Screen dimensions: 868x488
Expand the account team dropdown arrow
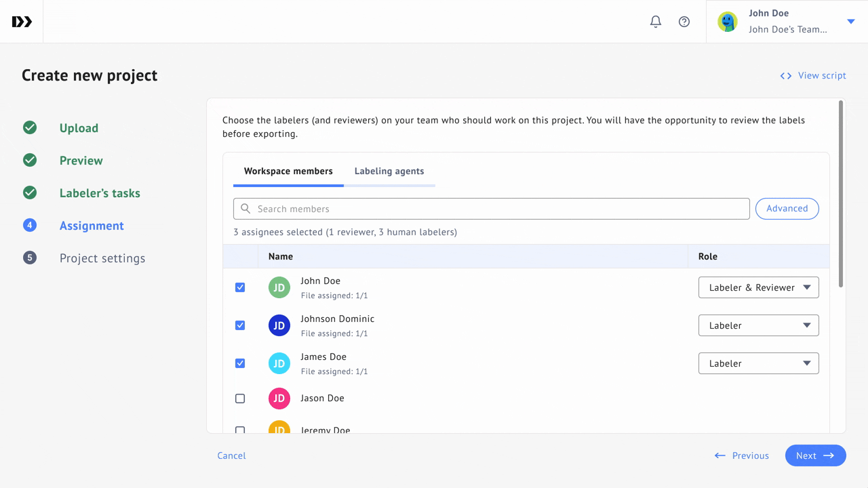pyautogui.click(x=851, y=22)
